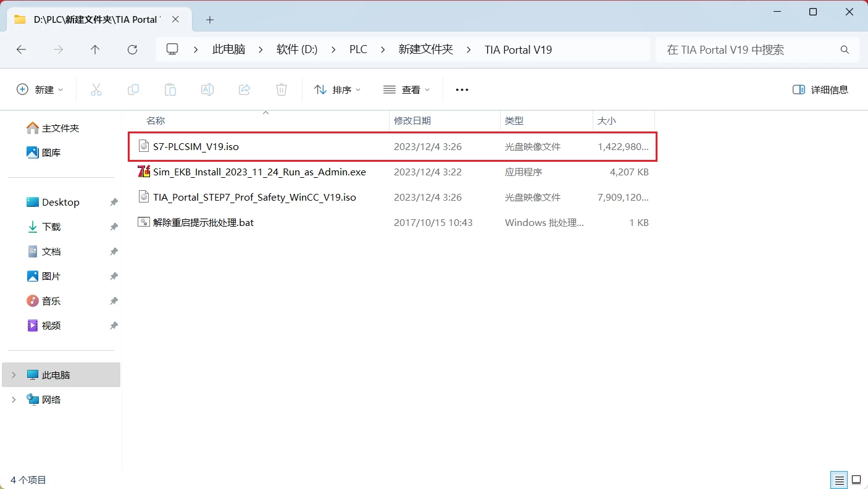Click the Delete trash can icon
The image size is (868, 489).
[x=282, y=90]
